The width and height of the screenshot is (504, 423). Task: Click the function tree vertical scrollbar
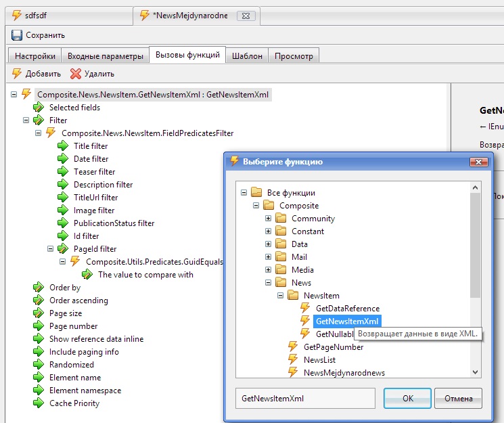[475, 244]
